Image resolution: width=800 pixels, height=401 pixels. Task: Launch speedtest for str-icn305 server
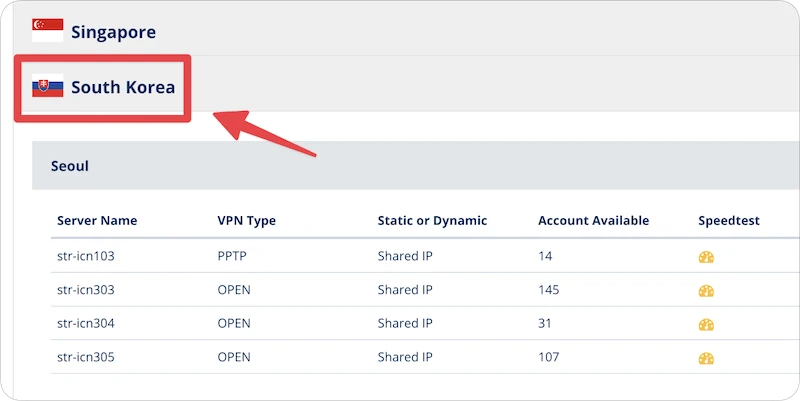coord(706,358)
